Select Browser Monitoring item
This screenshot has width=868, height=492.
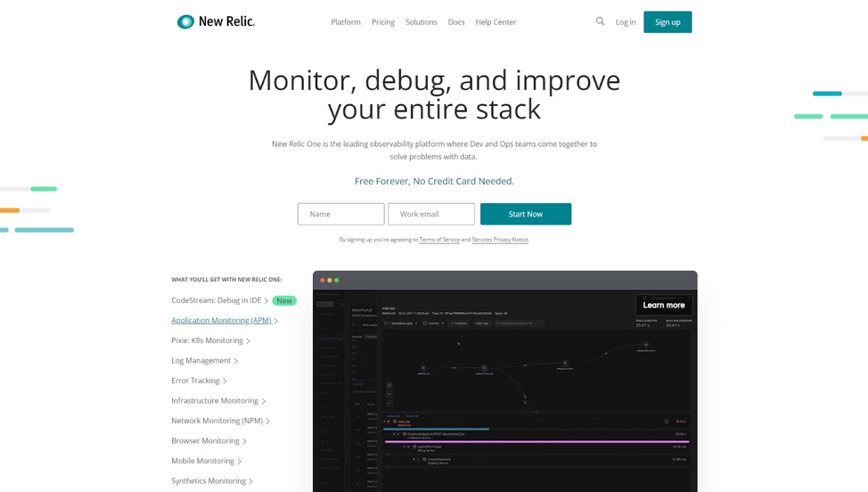click(x=205, y=441)
